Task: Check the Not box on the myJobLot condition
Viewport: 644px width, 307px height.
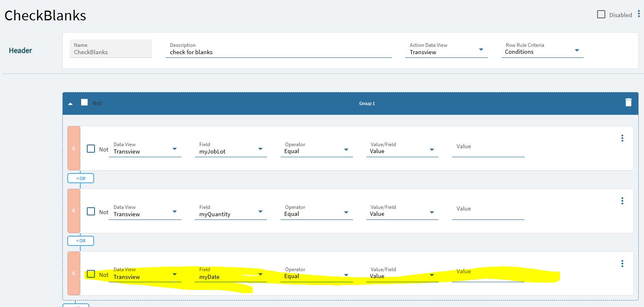Action: [91, 149]
